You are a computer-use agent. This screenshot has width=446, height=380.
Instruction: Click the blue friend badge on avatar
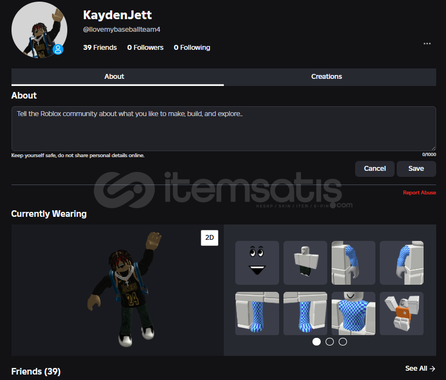(58, 49)
